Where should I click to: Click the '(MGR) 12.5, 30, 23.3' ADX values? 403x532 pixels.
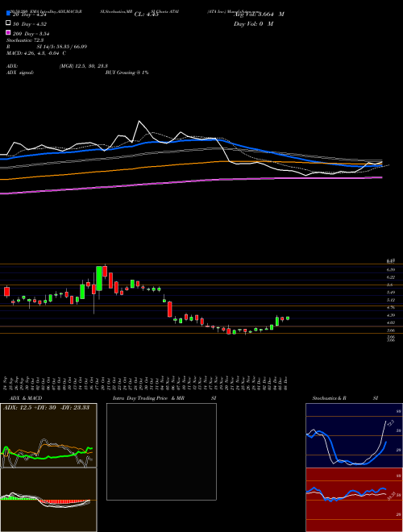[84, 66]
